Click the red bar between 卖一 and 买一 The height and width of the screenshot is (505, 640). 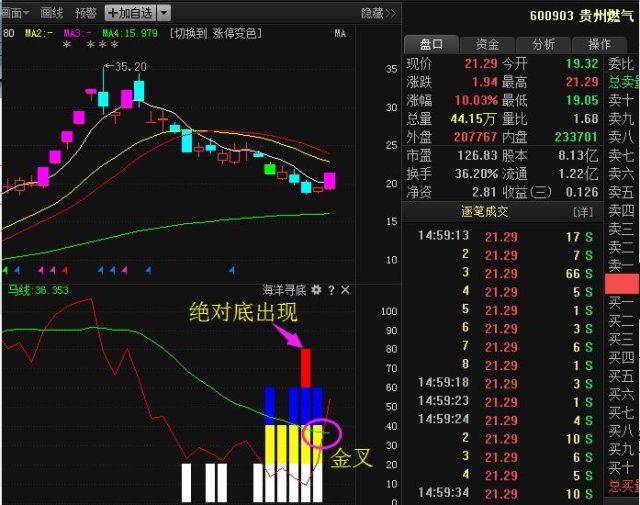point(622,284)
